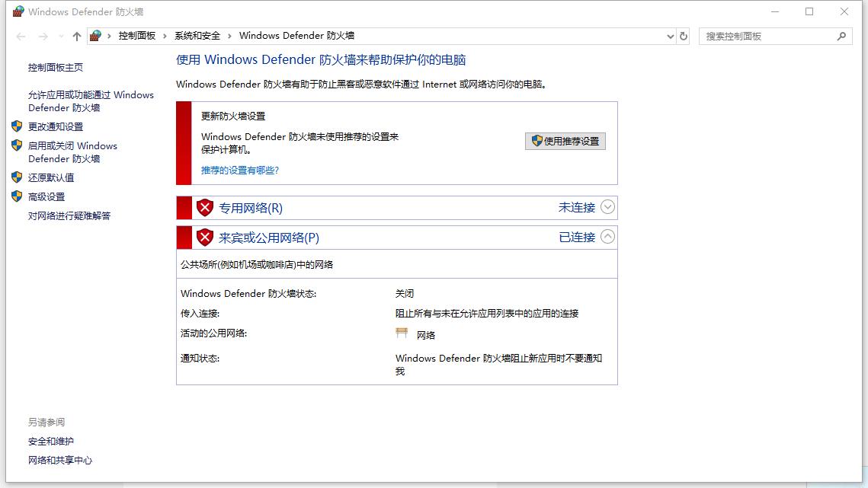Click the Windows Defender 防火墙 title bar icon
This screenshot has height=488, width=868.
click(x=18, y=11)
